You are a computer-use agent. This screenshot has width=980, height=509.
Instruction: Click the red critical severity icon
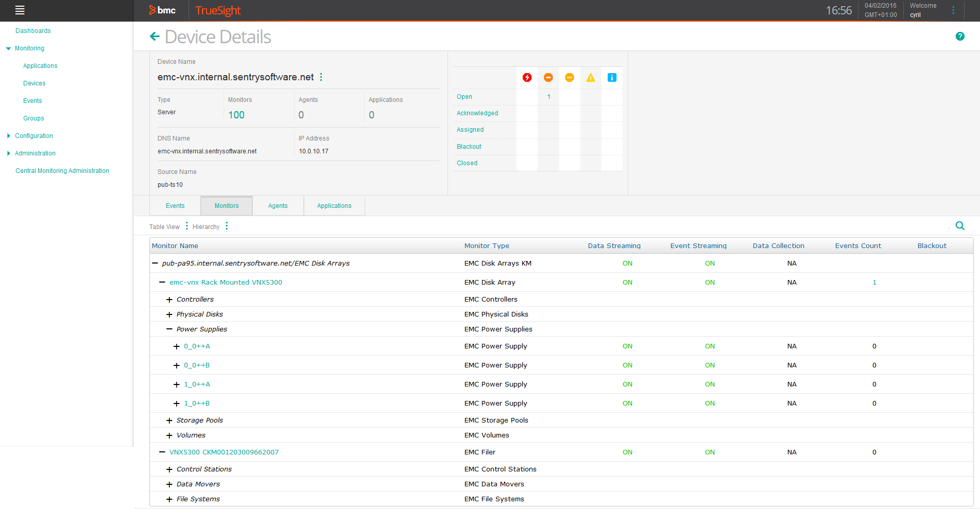coord(527,77)
